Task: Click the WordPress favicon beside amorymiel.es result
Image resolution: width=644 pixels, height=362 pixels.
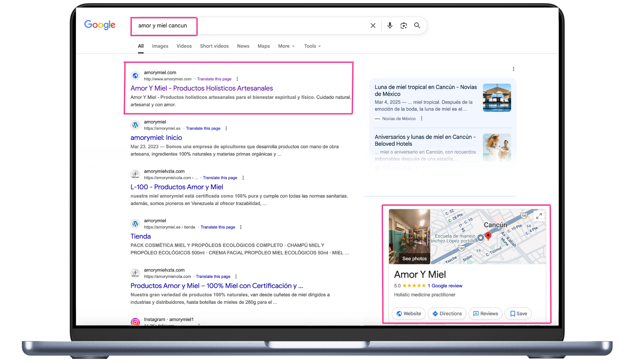Action: [135, 125]
